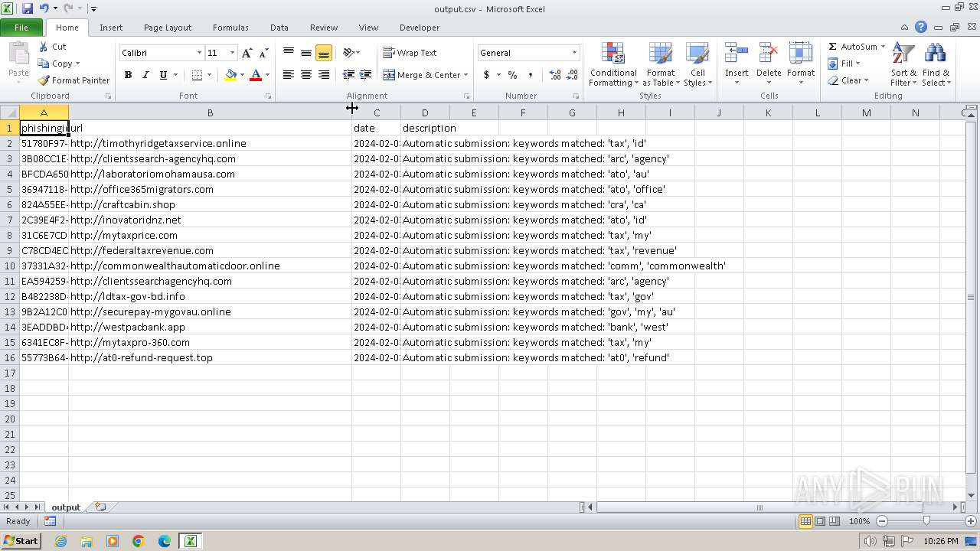Decrease font size with Shrink Font icon
The image size is (980, 551).
point(263,53)
